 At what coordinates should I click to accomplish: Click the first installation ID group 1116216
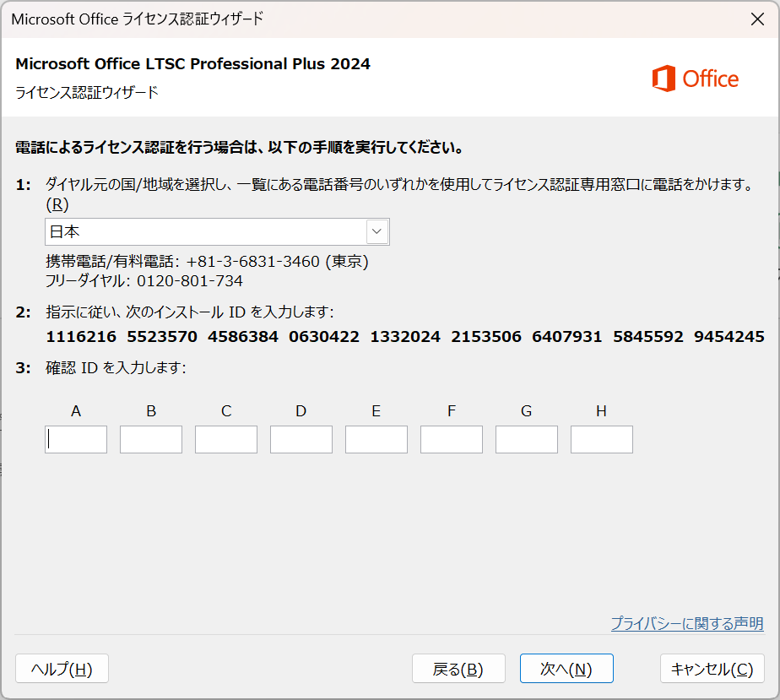point(81,337)
